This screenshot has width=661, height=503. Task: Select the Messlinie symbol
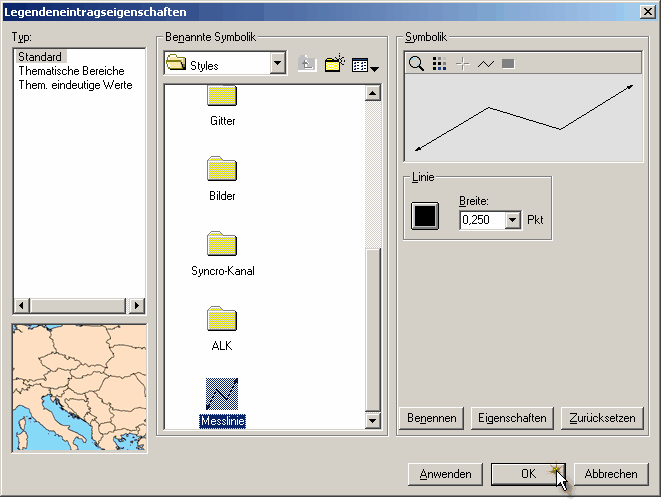pos(222,394)
